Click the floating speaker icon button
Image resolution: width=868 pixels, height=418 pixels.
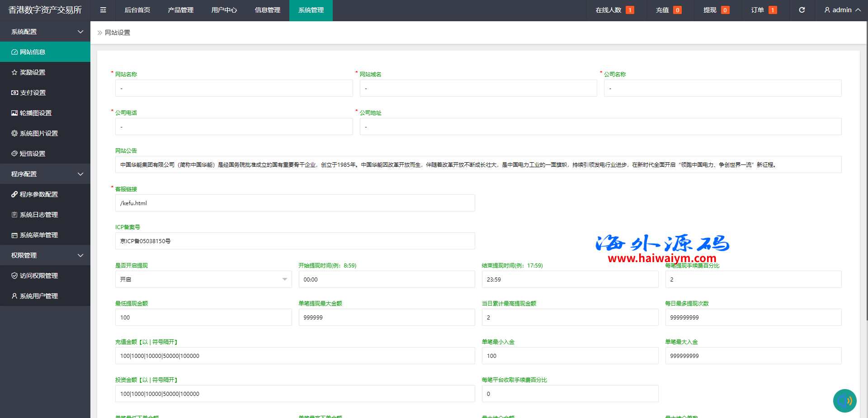(x=844, y=400)
